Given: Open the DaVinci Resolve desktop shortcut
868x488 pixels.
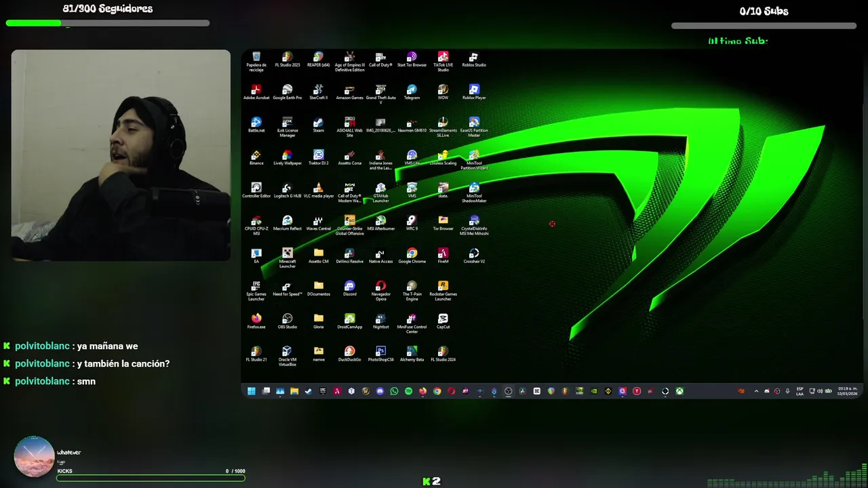Looking at the screenshot, I should click(x=350, y=256).
